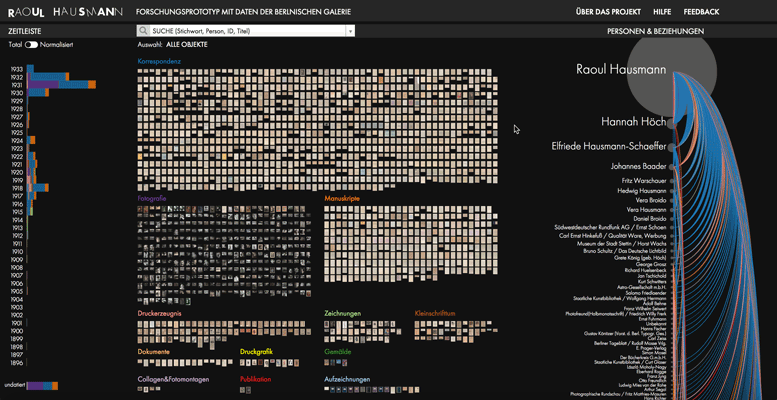
Task: Click the Feedback link
Action: (701, 12)
